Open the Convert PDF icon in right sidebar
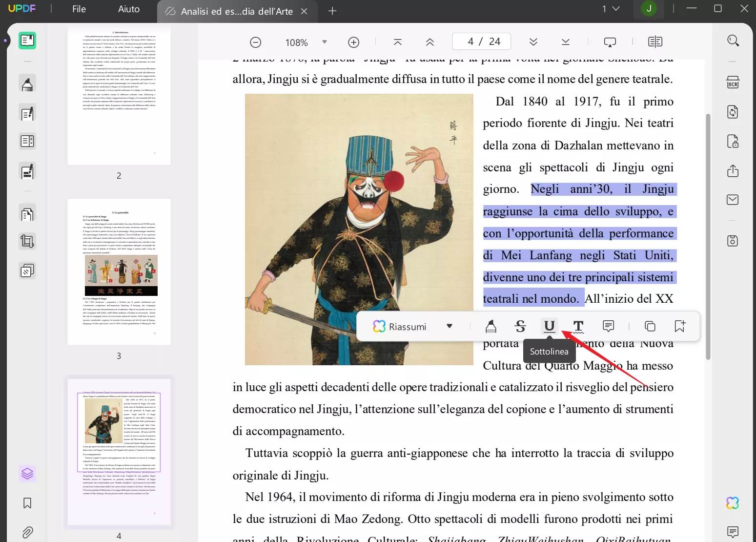The image size is (756, 542). pyautogui.click(x=733, y=112)
